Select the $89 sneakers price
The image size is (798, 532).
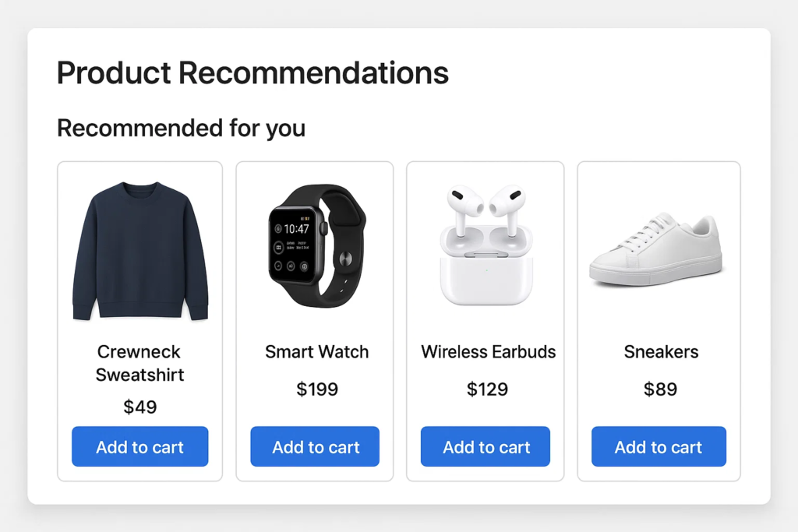pos(660,389)
